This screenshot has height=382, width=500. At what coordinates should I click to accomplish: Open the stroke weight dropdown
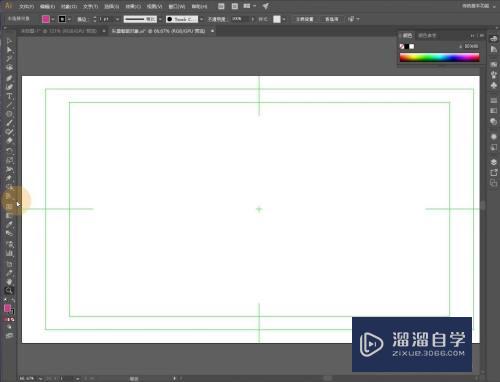click(x=117, y=19)
